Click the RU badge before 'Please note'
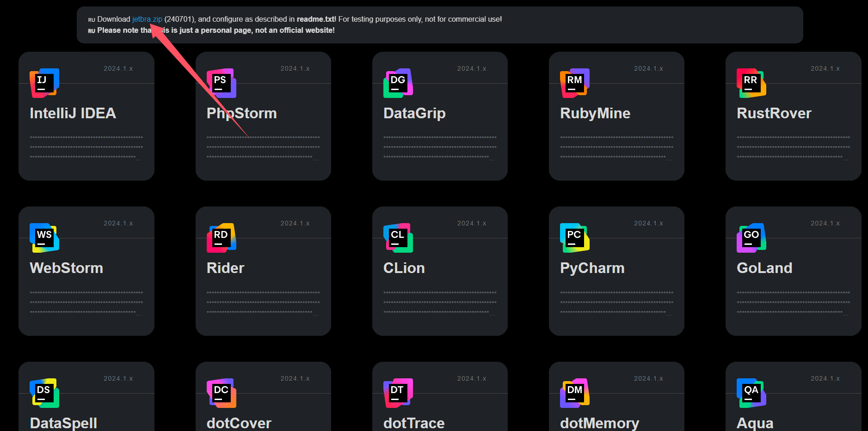 (92, 31)
